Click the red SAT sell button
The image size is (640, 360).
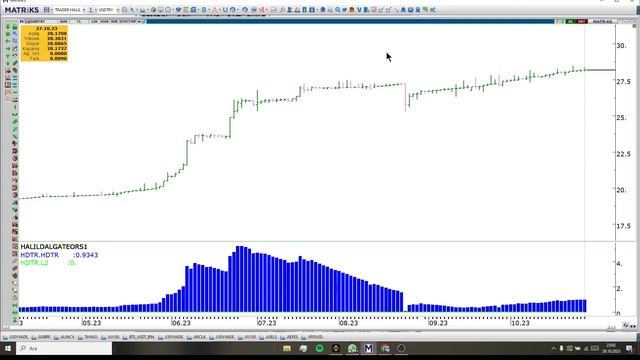[582, 21]
